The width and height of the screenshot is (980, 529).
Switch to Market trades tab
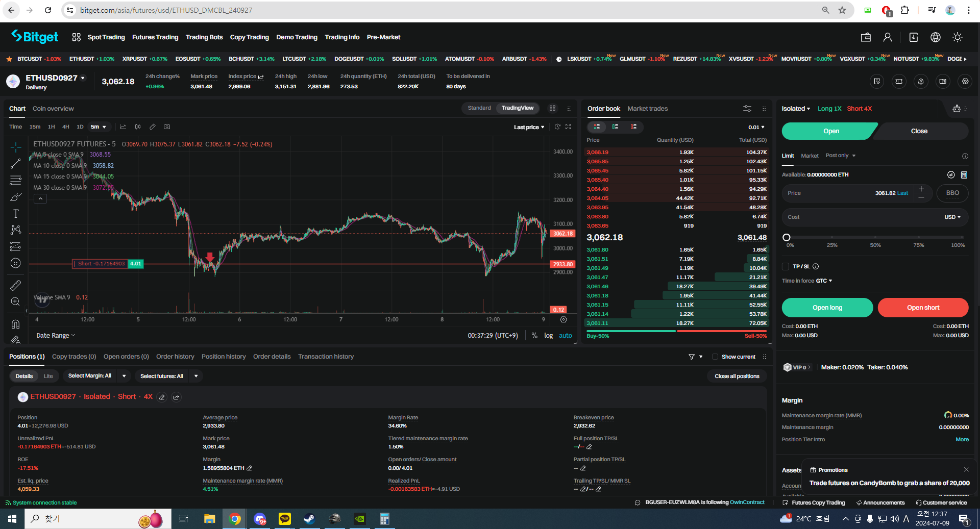(647, 109)
